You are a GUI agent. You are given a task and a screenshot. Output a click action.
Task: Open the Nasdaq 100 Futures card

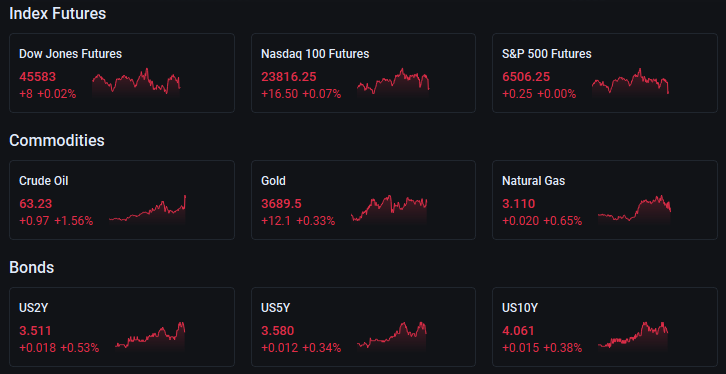pos(363,73)
